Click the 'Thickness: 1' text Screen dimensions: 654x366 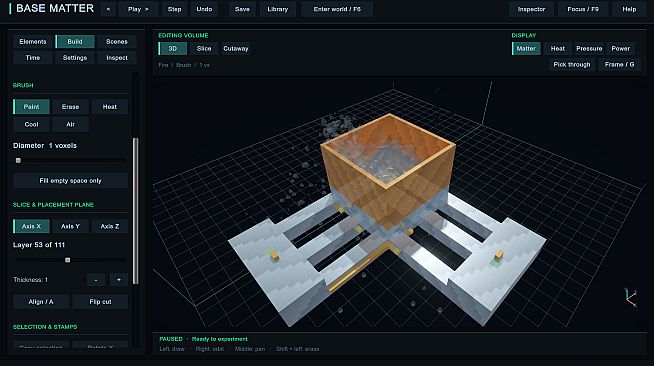30,280
